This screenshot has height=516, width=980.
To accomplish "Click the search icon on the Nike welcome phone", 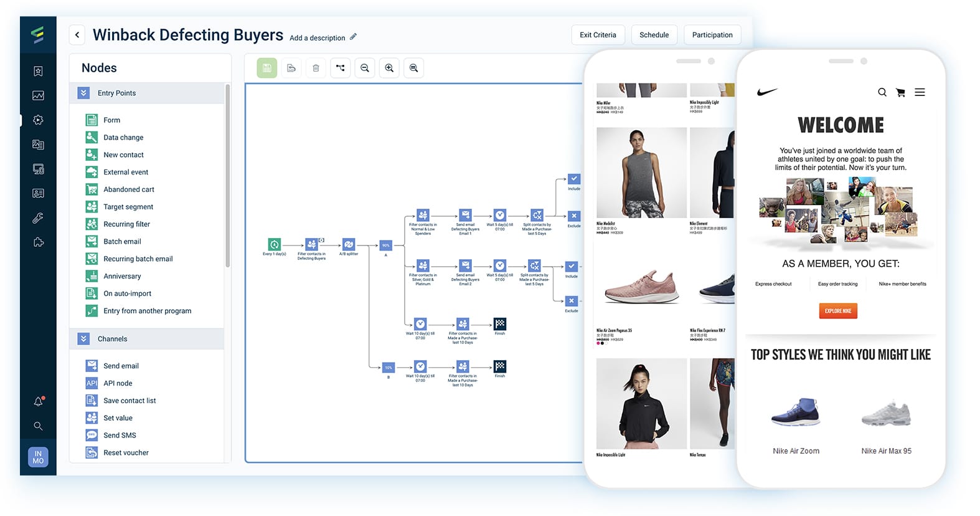I will [x=882, y=92].
